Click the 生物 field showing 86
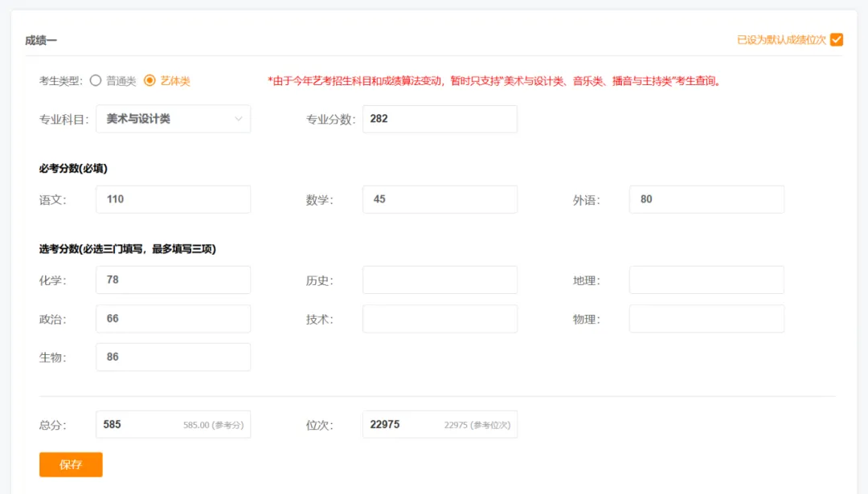The height and width of the screenshot is (494, 868). point(173,356)
